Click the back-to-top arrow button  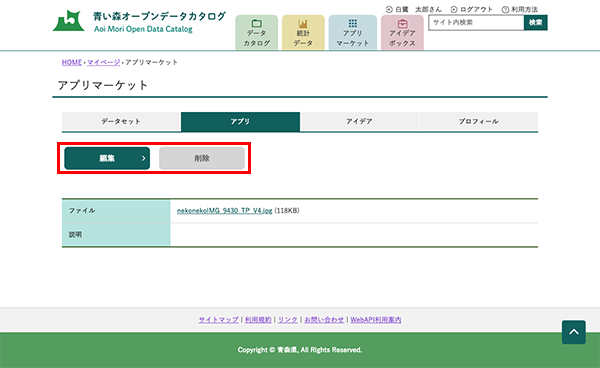tap(574, 332)
